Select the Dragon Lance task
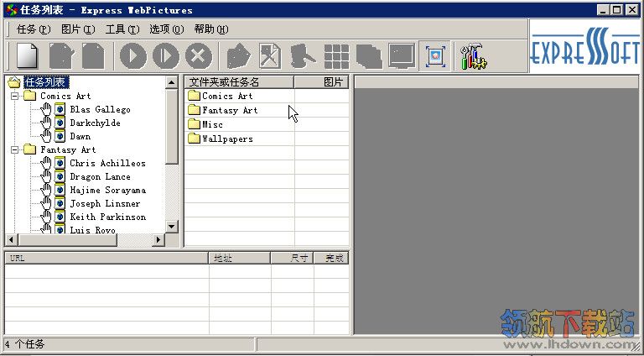Image resolution: width=644 pixels, height=356 pixels. (101, 177)
